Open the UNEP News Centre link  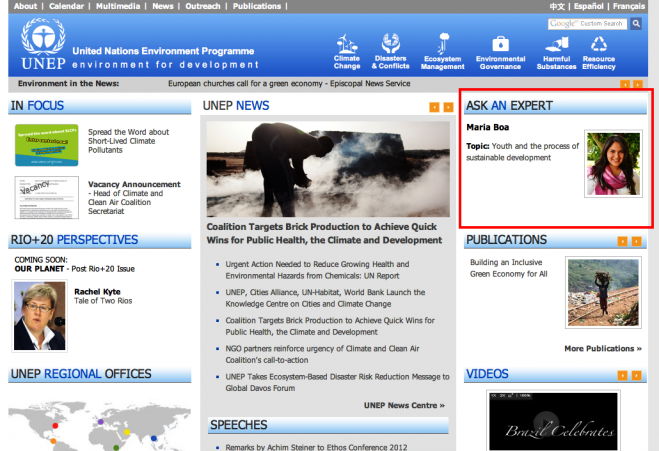pos(404,405)
